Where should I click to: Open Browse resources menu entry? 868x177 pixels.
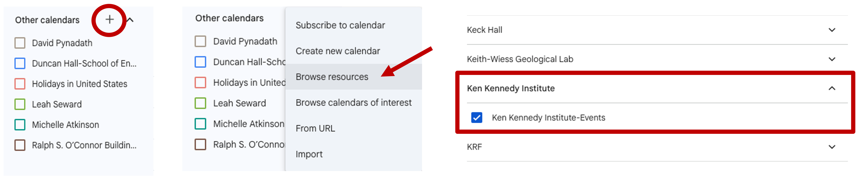(x=332, y=77)
